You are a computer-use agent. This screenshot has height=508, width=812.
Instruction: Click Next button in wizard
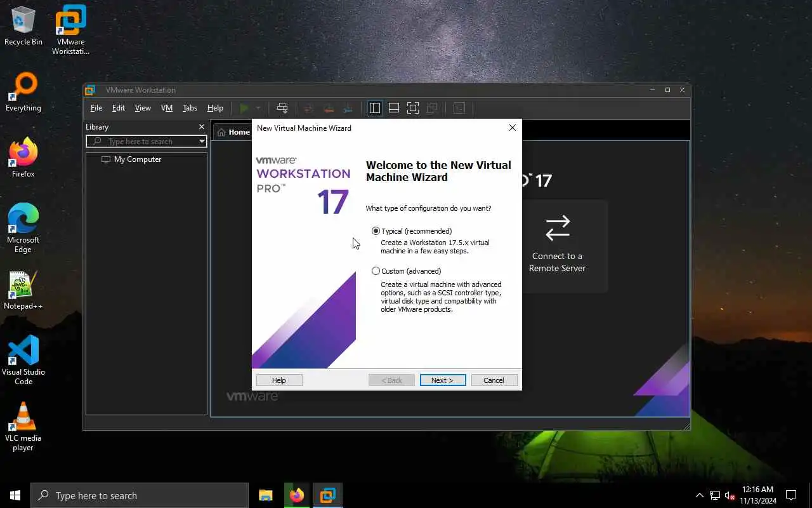pos(443,380)
